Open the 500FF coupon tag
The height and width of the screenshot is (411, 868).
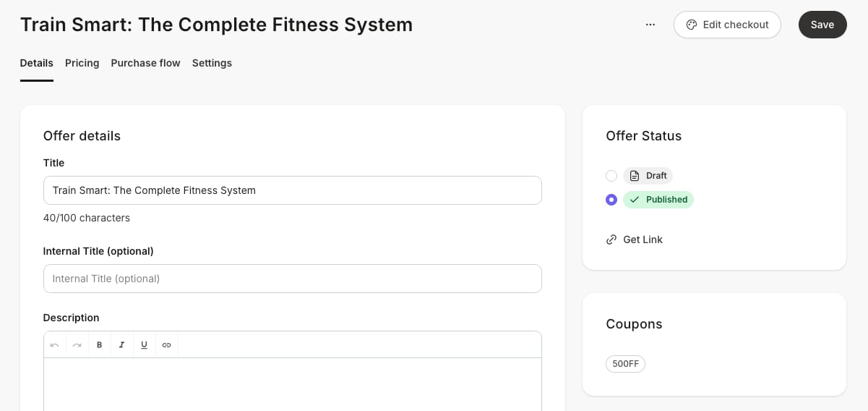point(625,364)
